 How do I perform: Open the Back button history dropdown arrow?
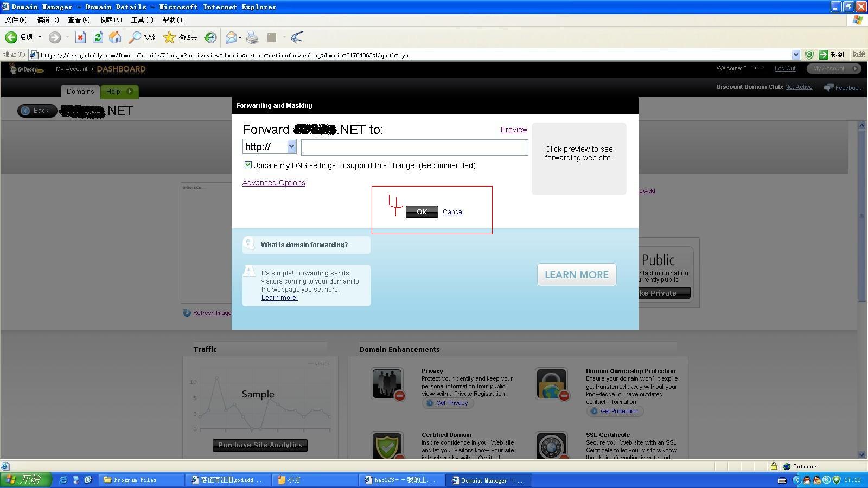(x=40, y=37)
